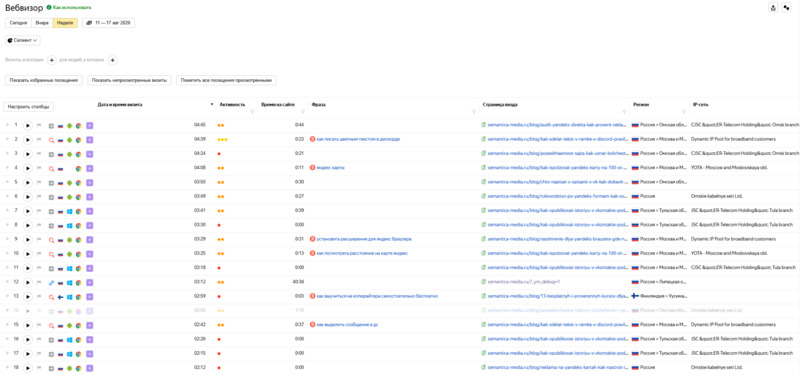800x375 pixels.
Task: Switch to the Сегодня period tab
Action: point(18,23)
